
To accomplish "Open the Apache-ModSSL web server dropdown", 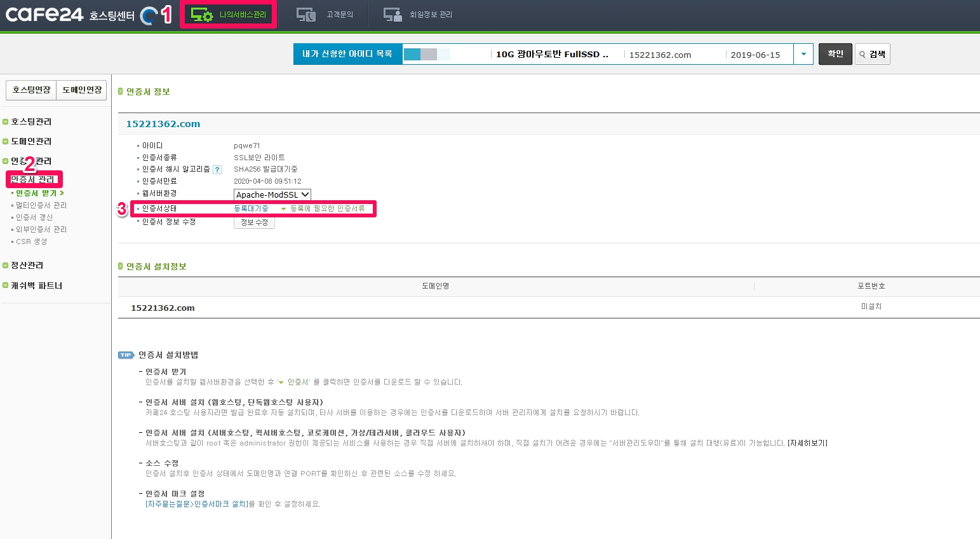I will point(272,194).
